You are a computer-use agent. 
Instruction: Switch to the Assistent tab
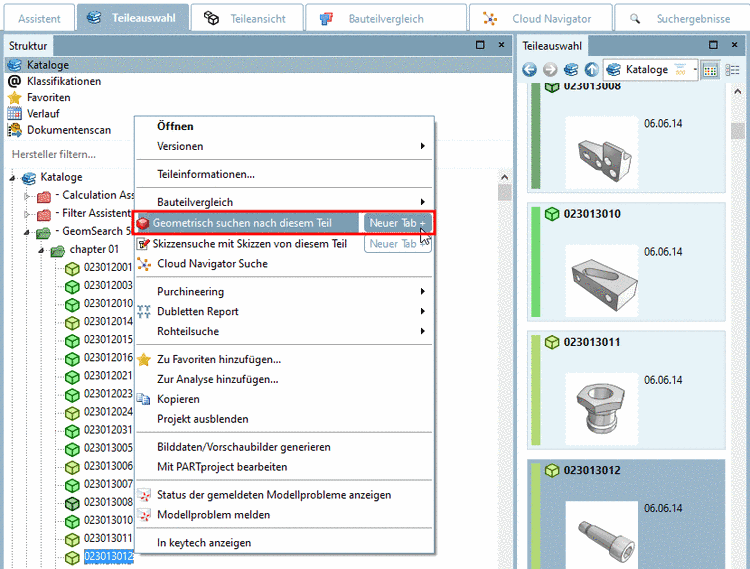(x=39, y=19)
